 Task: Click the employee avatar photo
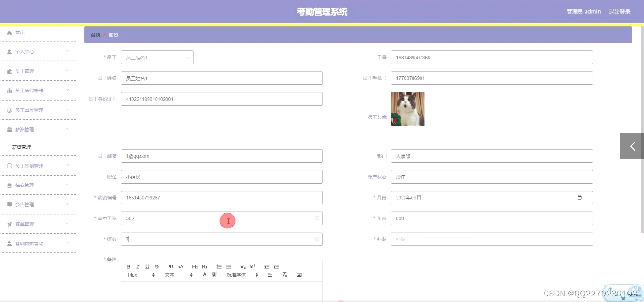(407, 109)
